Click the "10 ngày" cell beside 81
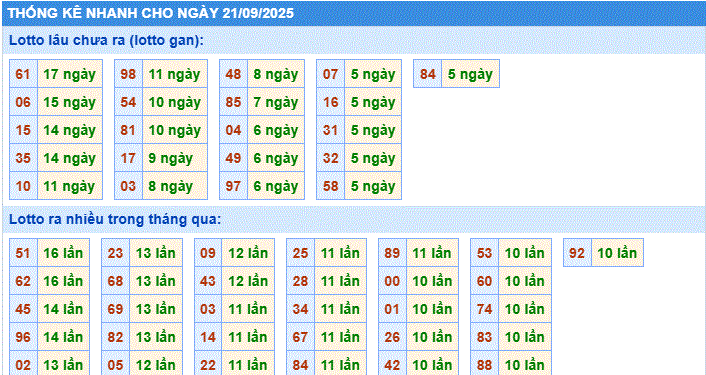 (175, 130)
